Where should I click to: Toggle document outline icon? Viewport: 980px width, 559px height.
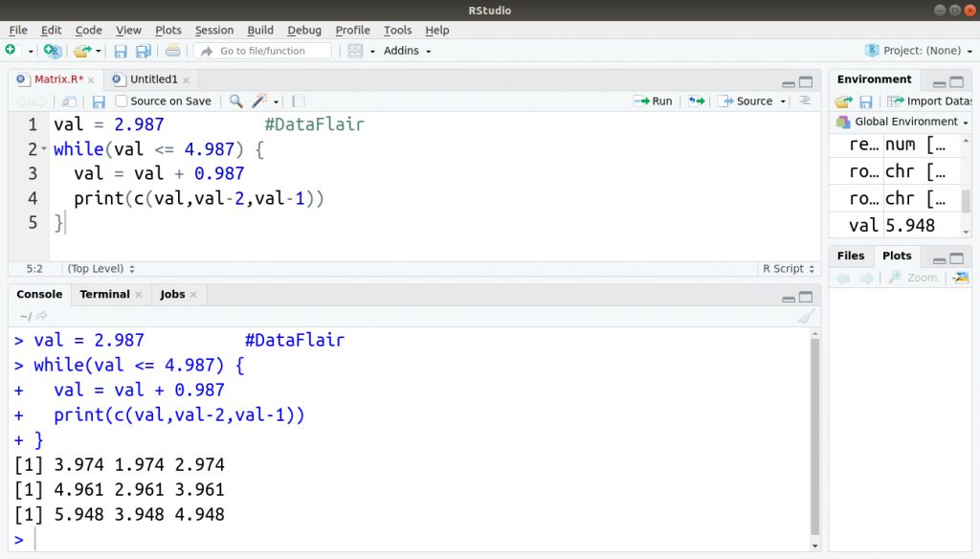tap(805, 101)
